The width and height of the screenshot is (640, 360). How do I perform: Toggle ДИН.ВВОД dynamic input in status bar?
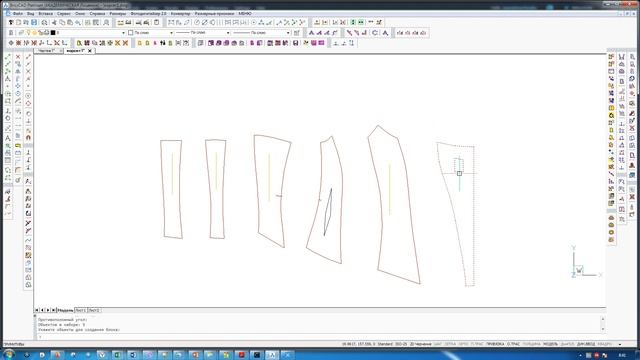click(586, 344)
